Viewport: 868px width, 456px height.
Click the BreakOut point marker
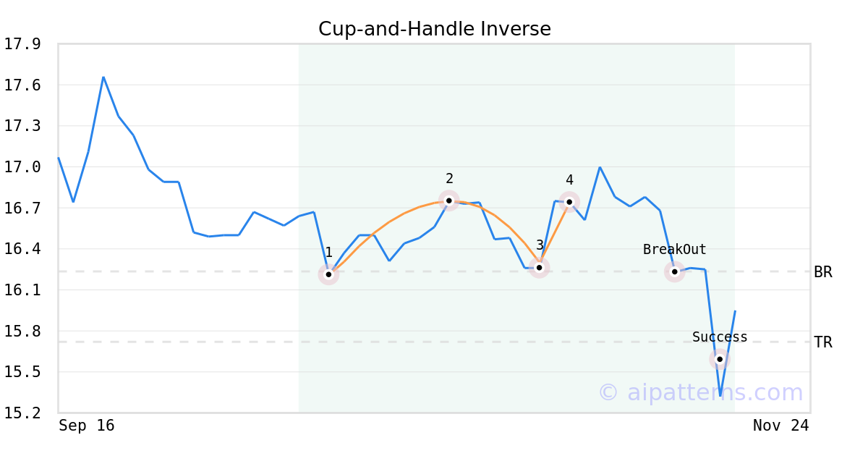(x=674, y=272)
